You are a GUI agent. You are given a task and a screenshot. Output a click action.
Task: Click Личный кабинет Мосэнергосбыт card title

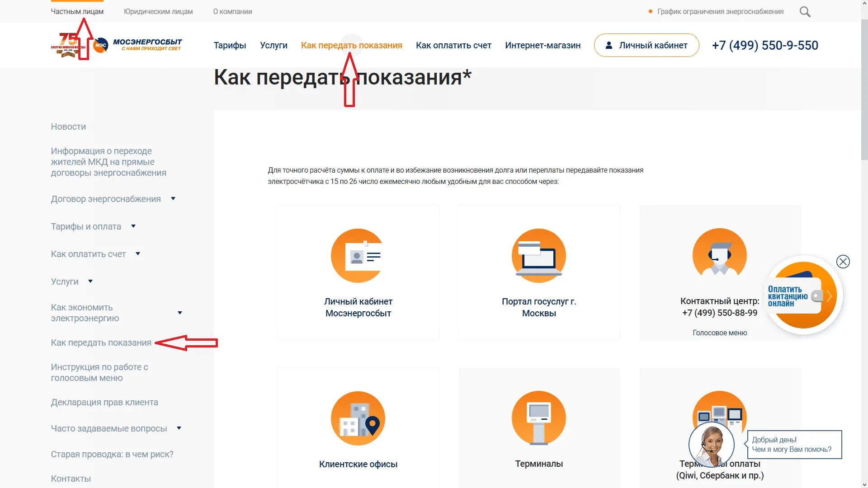pos(358,307)
